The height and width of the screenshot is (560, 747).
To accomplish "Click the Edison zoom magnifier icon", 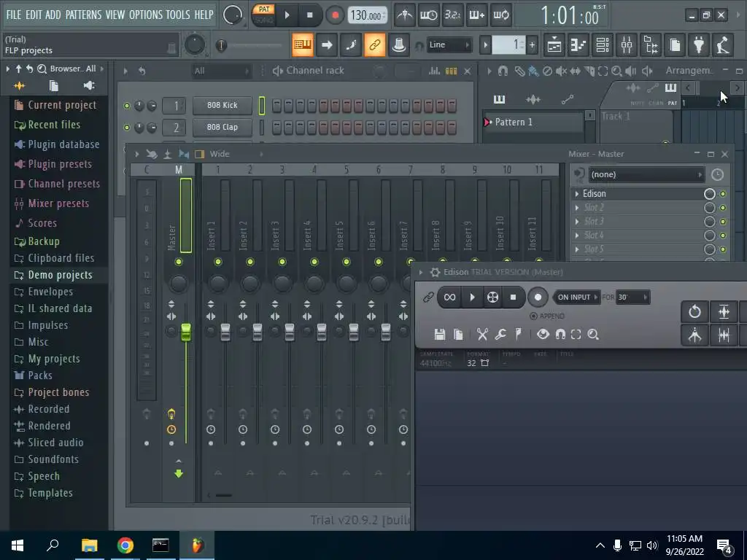I will tap(593, 334).
